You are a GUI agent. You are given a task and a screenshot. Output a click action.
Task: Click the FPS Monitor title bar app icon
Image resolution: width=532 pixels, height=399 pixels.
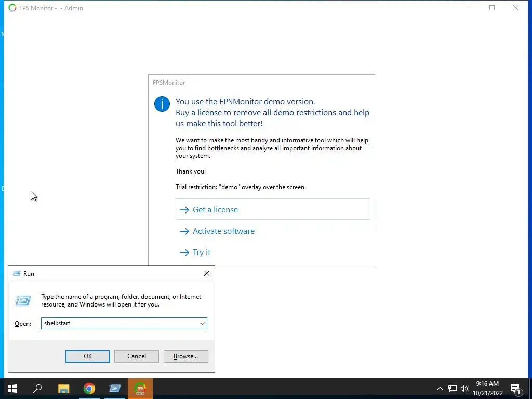[12, 8]
